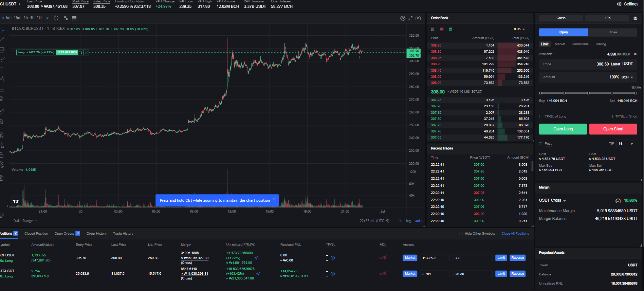
Task: Share BCHUSDT unrealized PNL
Action: point(256,258)
